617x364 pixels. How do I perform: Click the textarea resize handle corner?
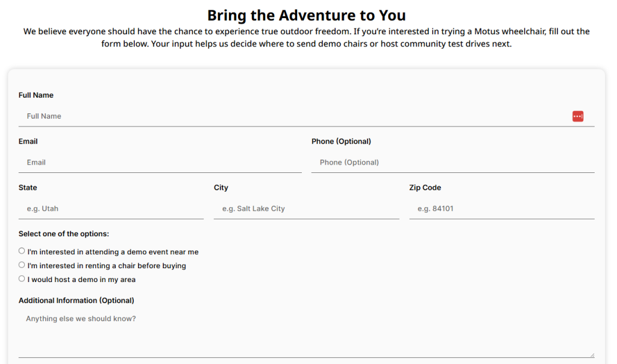[592, 355]
